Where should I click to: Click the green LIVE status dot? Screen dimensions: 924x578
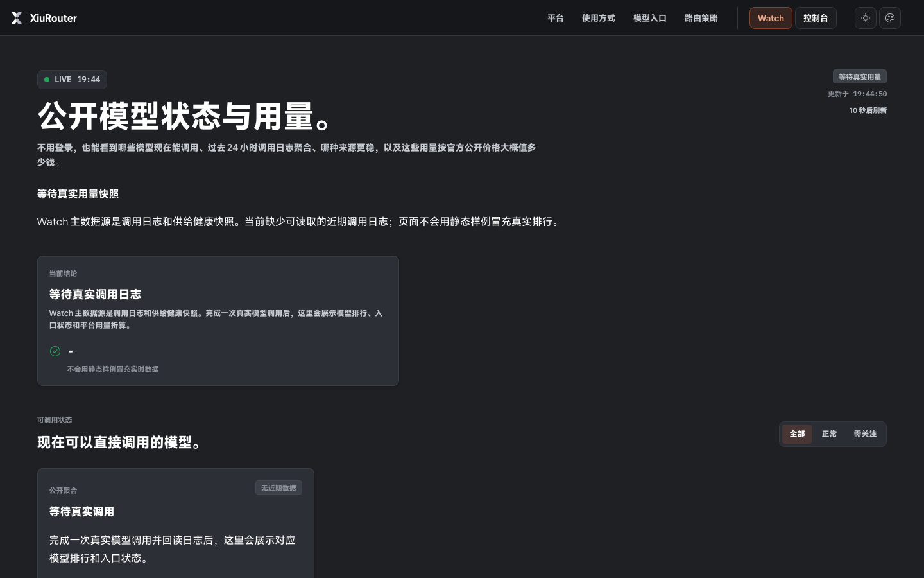pyautogui.click(x=47, y=80)
